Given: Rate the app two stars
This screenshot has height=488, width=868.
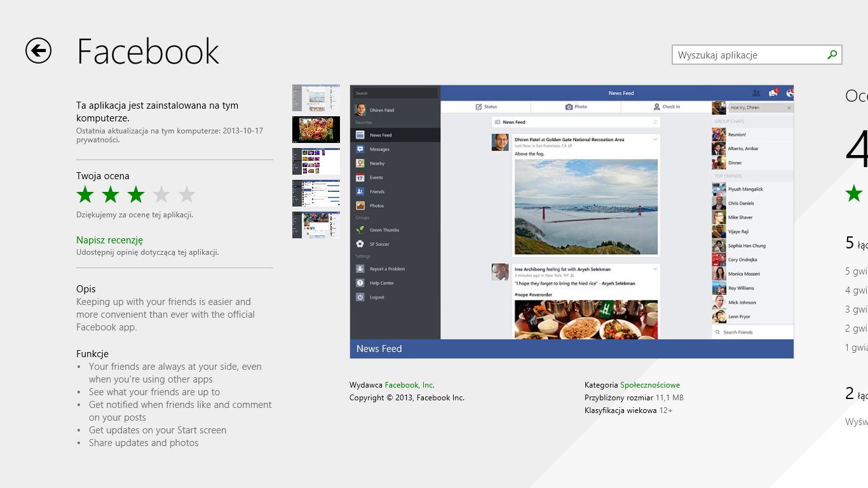Looking at the screenshot, I should tap(111, 194).
